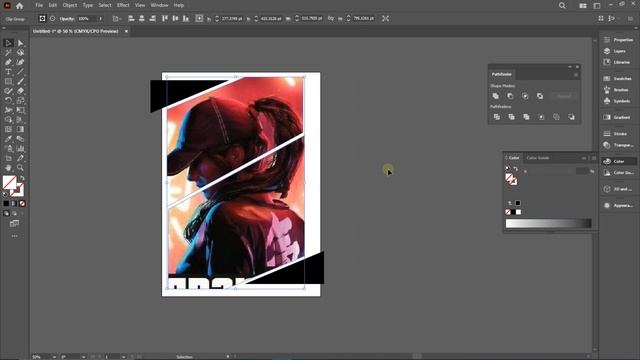The width and height of the screenshot is (640, 360).
Task: Open the Object menu
Action: tap(70, 5)
